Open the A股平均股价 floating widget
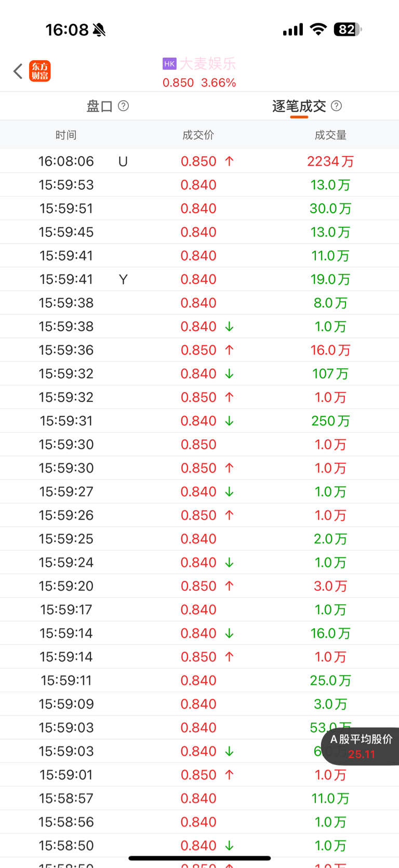Image resolution: width=399 pixels, height=868 pixels. 362,746
